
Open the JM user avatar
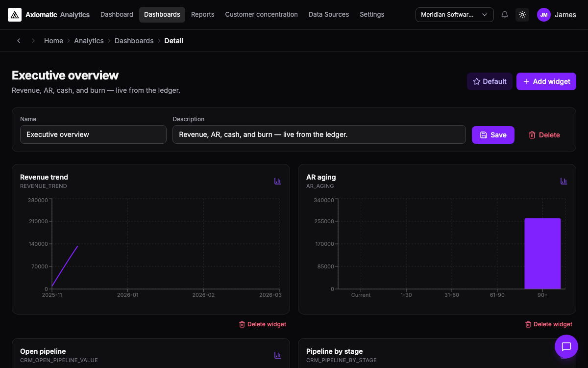[544, 15]
